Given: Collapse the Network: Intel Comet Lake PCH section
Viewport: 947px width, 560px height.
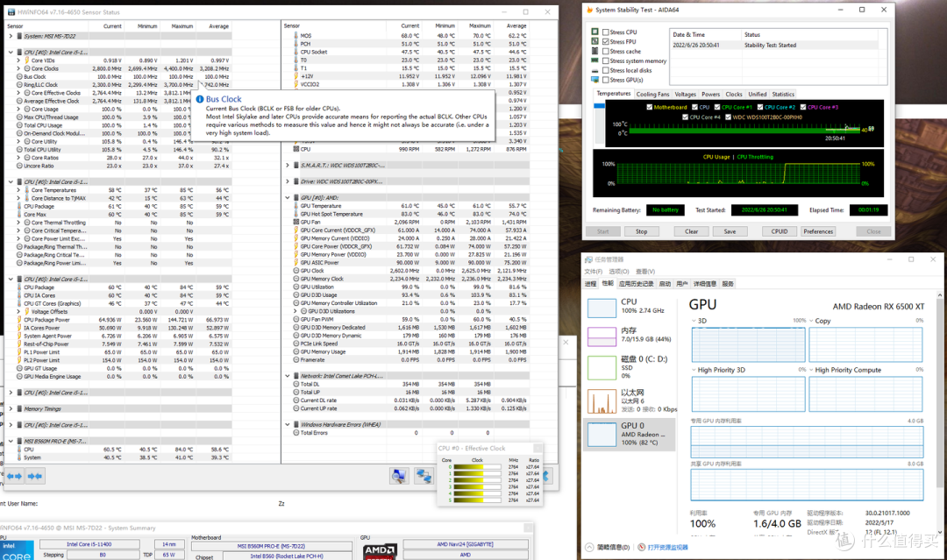Looking at the screenshot, I should point(288,376).
